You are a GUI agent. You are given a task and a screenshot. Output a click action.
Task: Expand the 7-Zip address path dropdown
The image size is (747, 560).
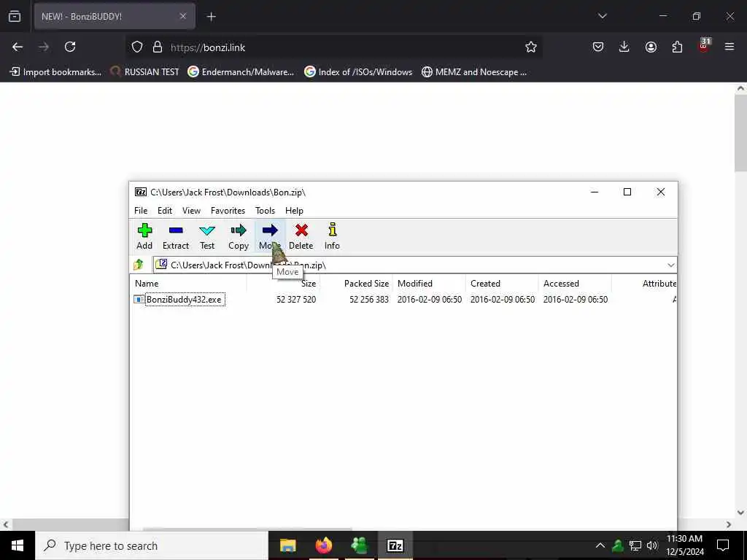pos(671,265)
